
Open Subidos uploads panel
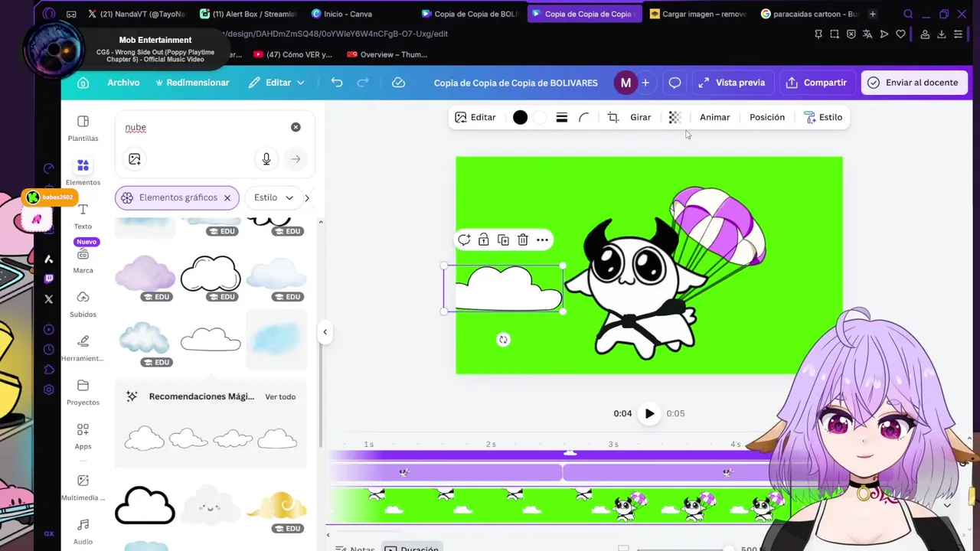[83, 305]
